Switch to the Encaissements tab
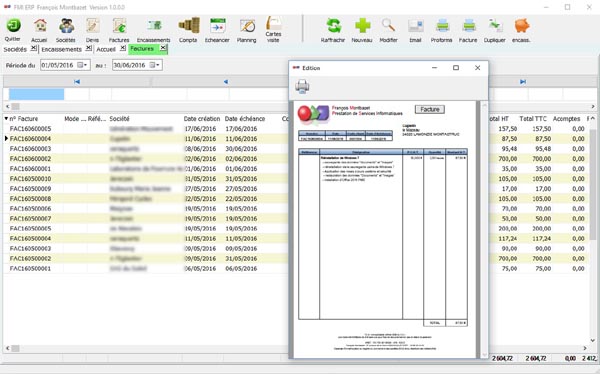 pyautogui.click(x=62, y=49)
